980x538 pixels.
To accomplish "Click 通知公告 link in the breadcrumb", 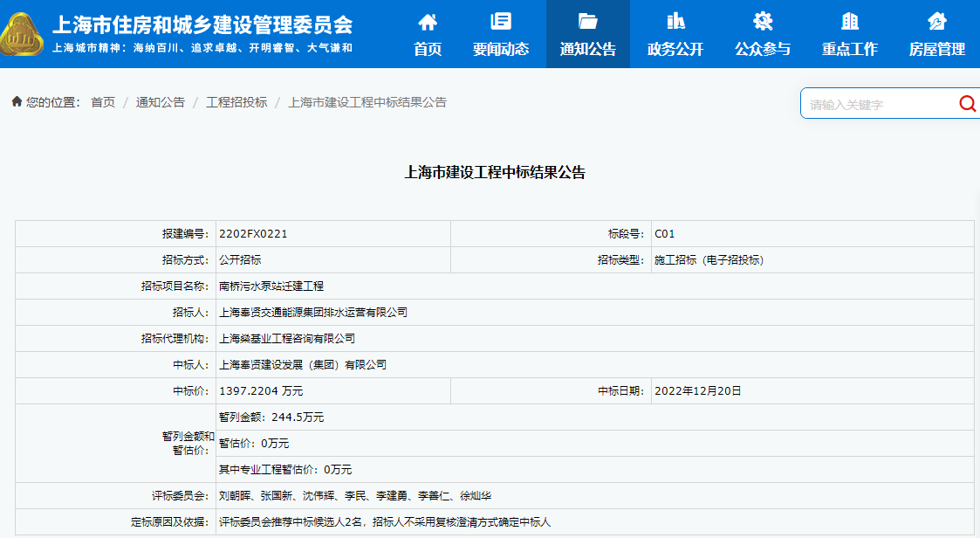I will click(161, 102).
